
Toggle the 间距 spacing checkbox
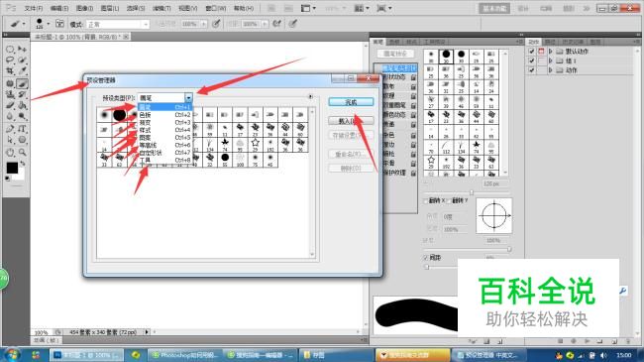426,258
